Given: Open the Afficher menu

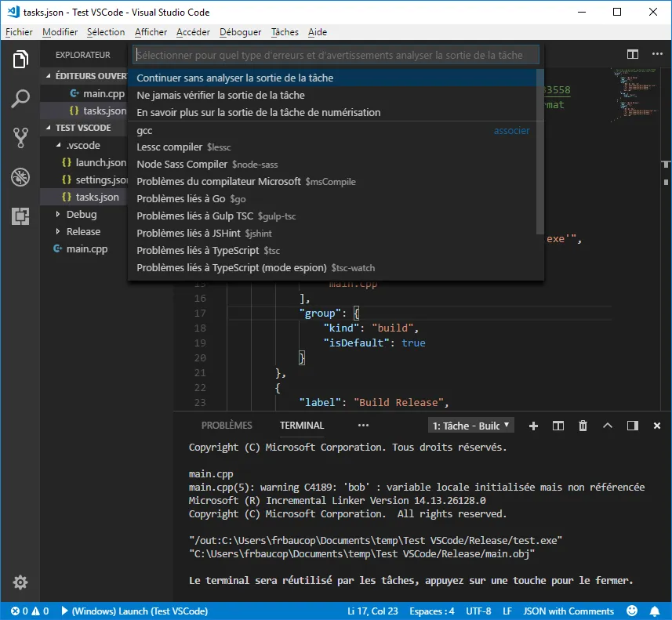Looking at the screenshot, I should tap(151, 32).
